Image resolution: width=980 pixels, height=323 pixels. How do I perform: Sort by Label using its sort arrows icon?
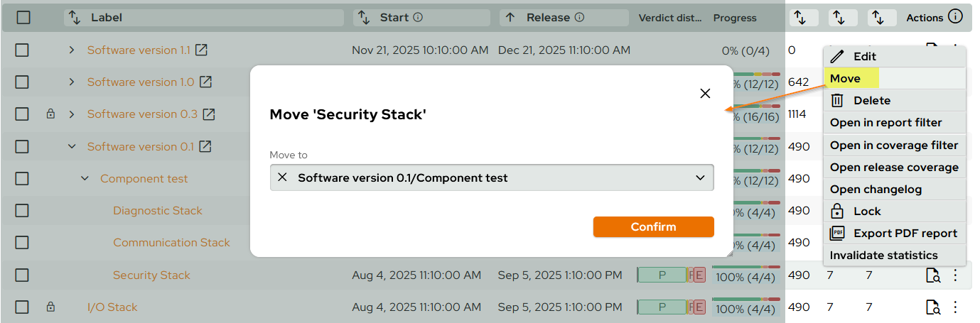point(75,17)
